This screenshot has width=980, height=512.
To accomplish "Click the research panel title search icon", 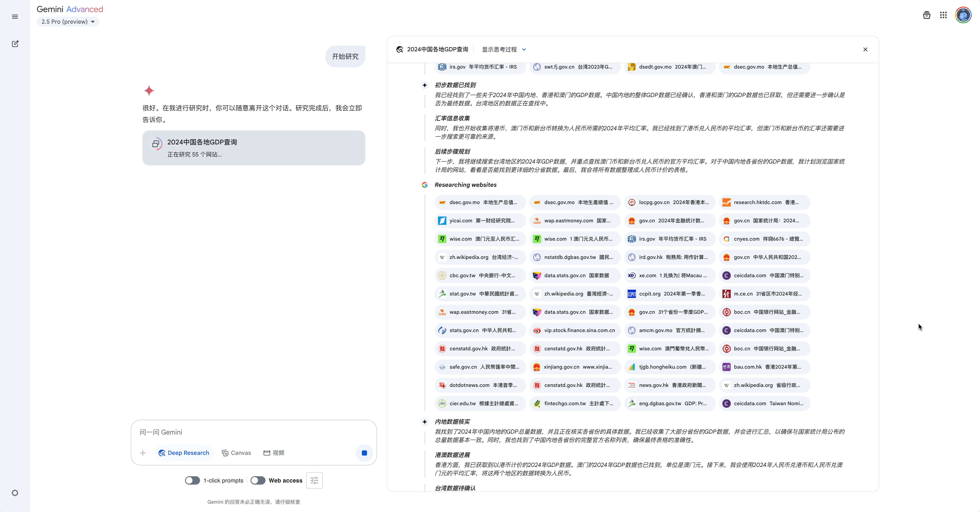I will click(x=399, y=49).
